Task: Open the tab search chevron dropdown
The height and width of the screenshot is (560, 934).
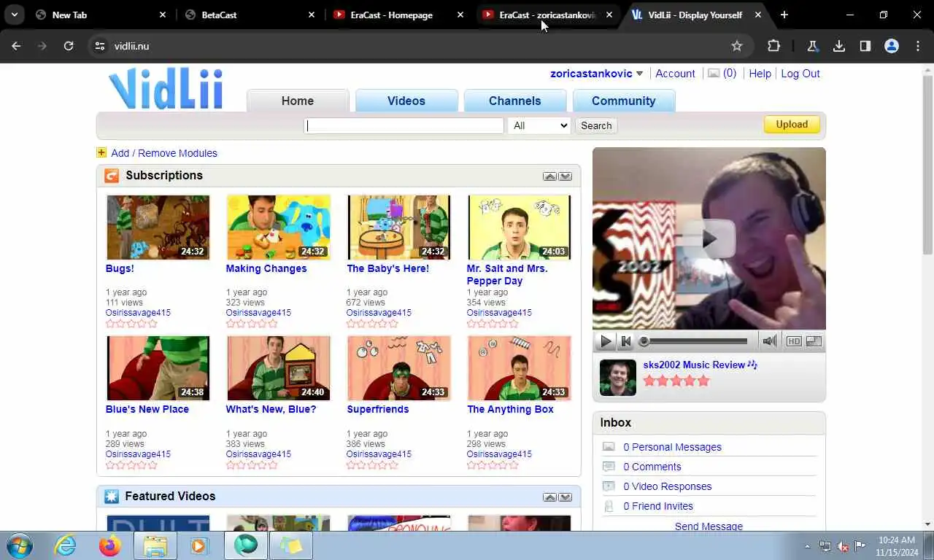Action: tap(14, 15)
